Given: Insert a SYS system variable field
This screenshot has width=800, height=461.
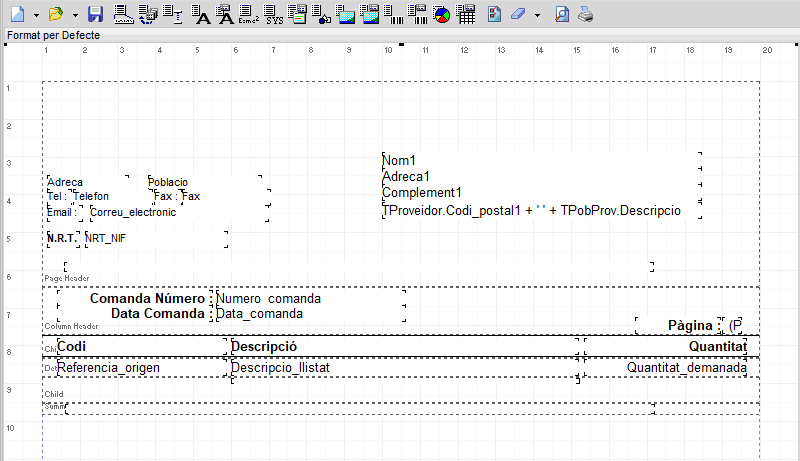Looking at the screenshot, I should tap(273, 14).
